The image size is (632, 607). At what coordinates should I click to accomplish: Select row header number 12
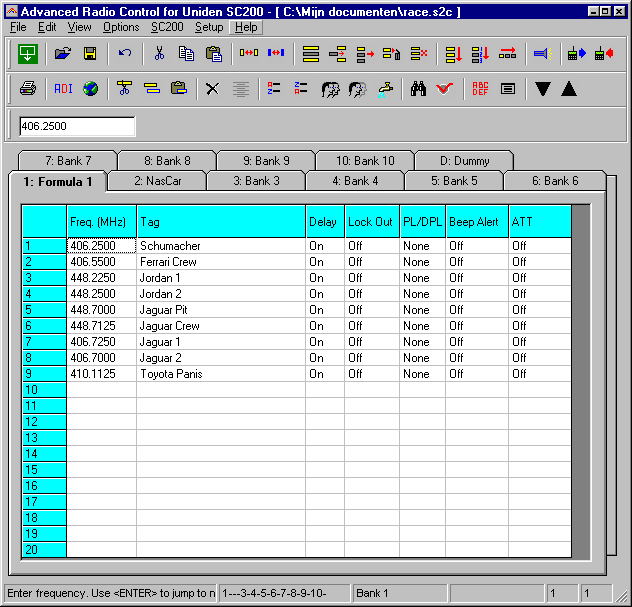click(x=44, y=422)
